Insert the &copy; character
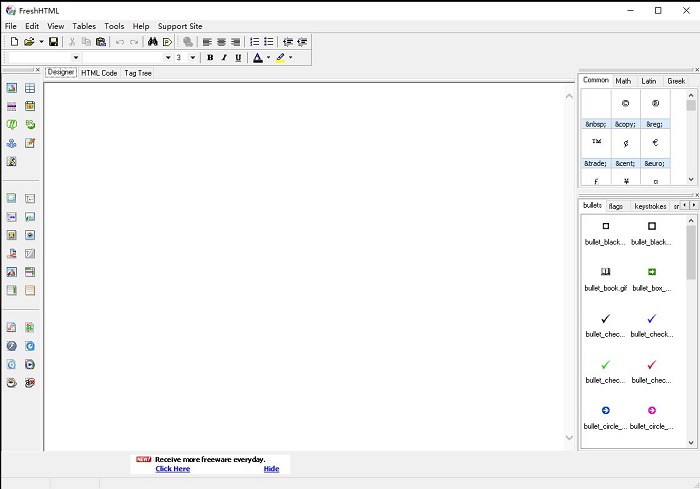The image size is (700, 489). [x=625, y=109]
